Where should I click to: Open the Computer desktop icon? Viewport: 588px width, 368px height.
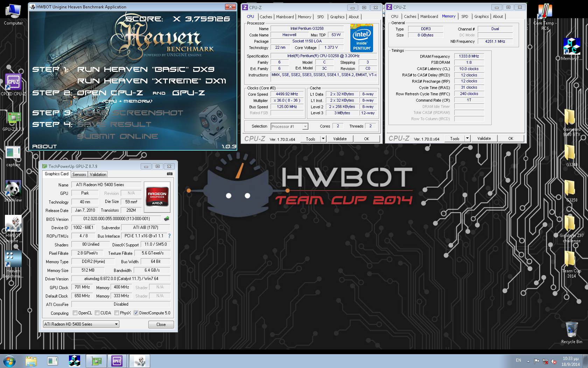coord(13,14)
